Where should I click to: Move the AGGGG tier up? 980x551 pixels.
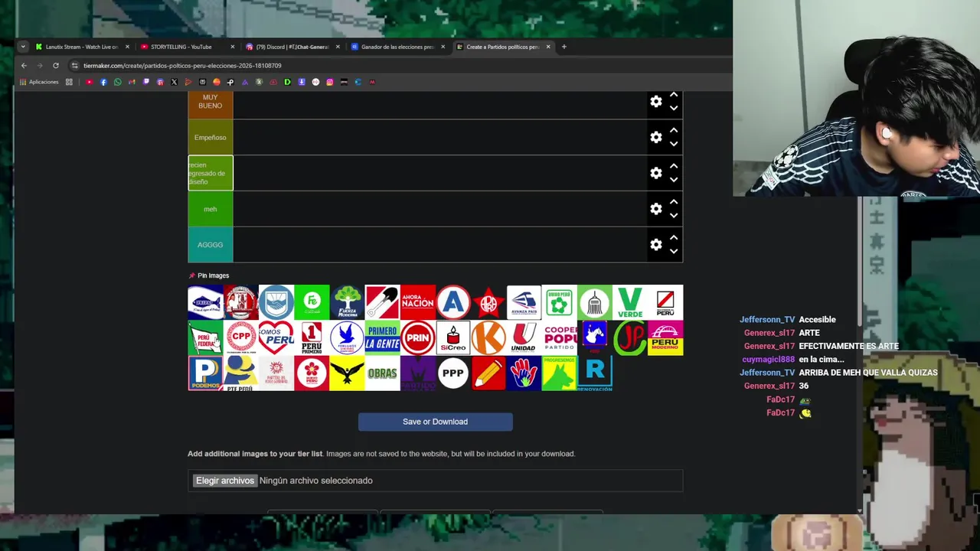pyautogui.click(x=674, y=237)
